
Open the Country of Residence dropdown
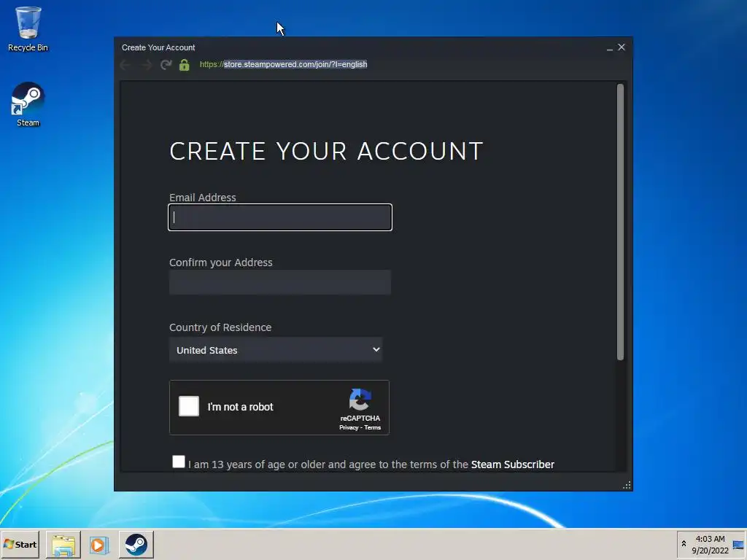point(276,350)
